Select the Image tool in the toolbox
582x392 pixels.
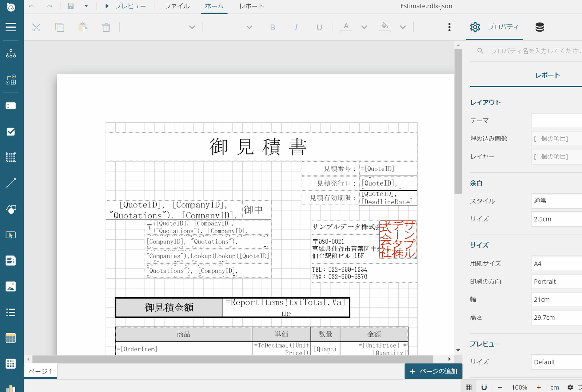(11, 287)
